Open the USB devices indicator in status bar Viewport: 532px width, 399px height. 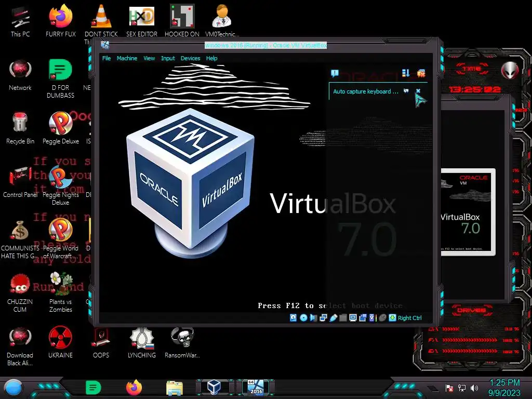[x=333, y=317]
